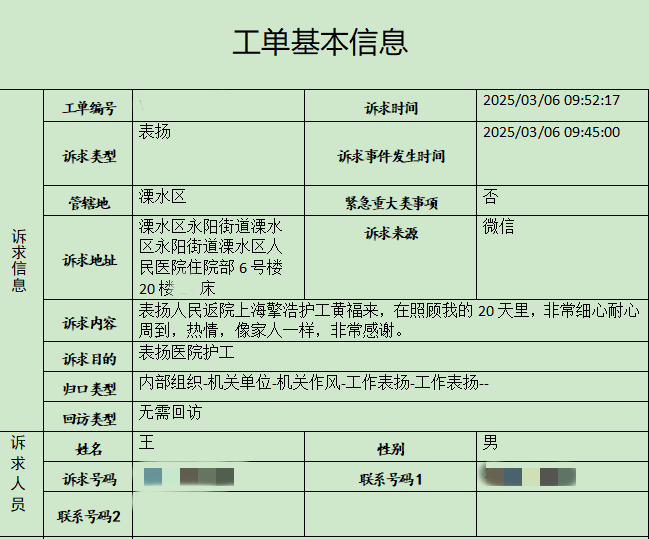
Task: Click the source value 微信
Action: pyautogui.click(x=498, y=226)
